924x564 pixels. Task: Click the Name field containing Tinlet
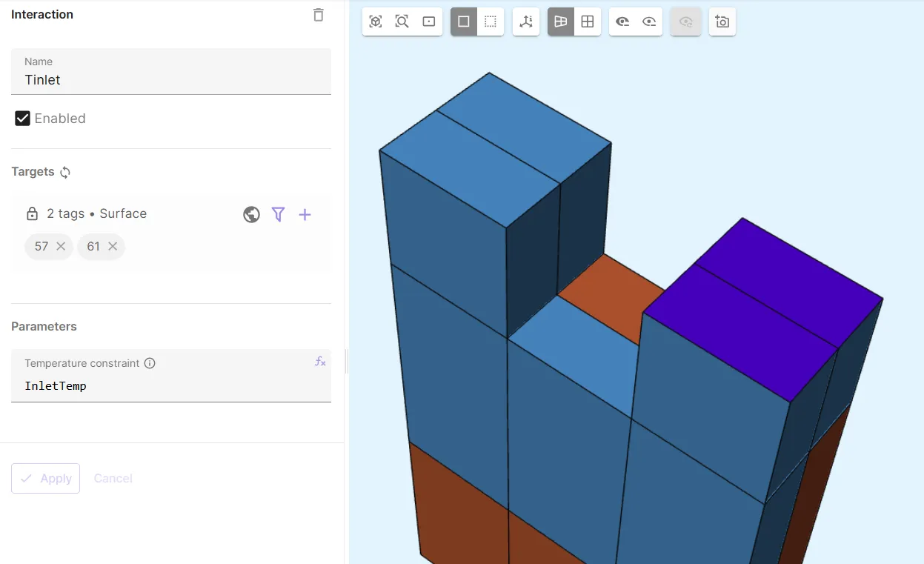170,80
